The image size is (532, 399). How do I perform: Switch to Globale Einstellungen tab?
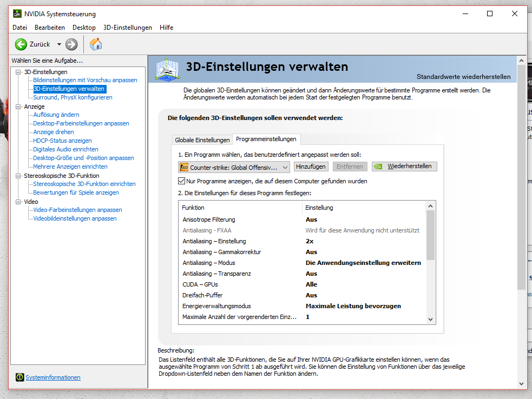click(202, 139)
